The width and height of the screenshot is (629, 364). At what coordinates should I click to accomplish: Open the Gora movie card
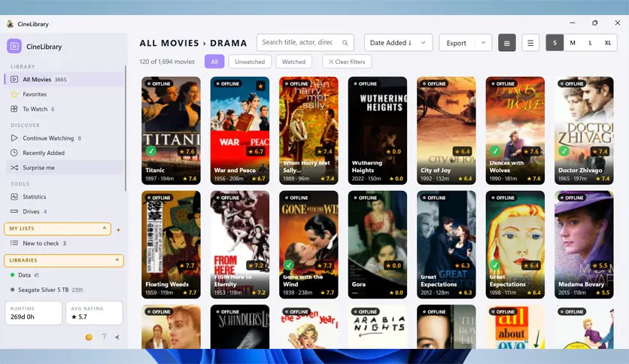tap(378, 244)
